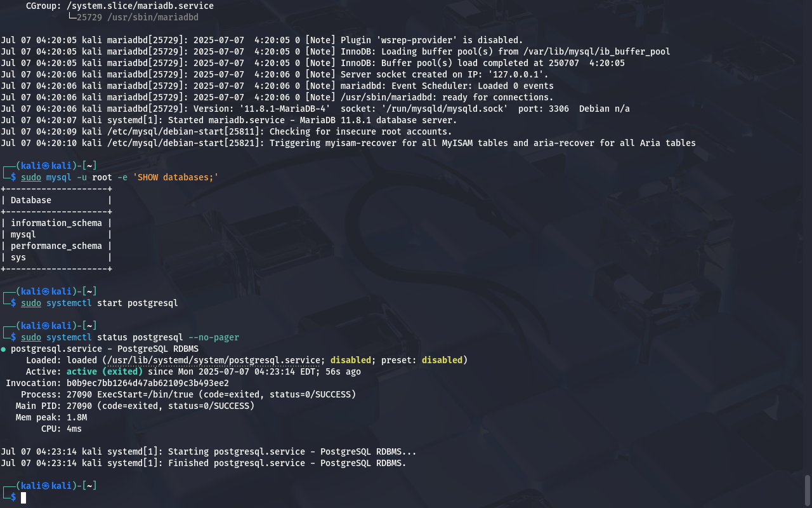Screen dimensions: 812x508
Task: Click the 'sudo systemctl start postgresql' command
Action: click(100, 303)
